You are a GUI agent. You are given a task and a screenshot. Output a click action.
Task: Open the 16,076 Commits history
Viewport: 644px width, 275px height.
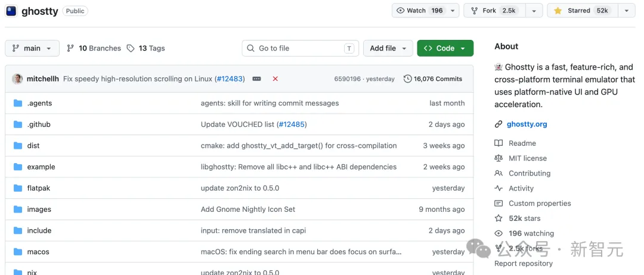point(433,79)
